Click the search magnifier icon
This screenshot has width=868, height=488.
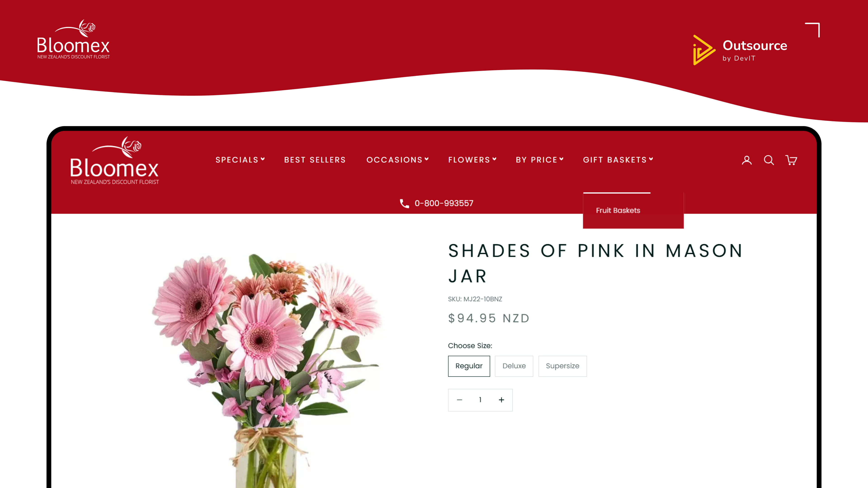(769, 160)
